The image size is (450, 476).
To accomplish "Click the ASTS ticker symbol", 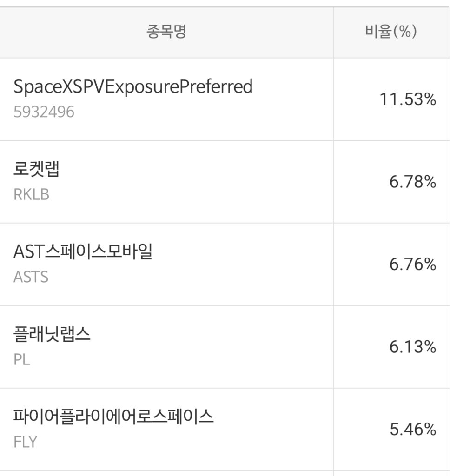I will (31, 277).
